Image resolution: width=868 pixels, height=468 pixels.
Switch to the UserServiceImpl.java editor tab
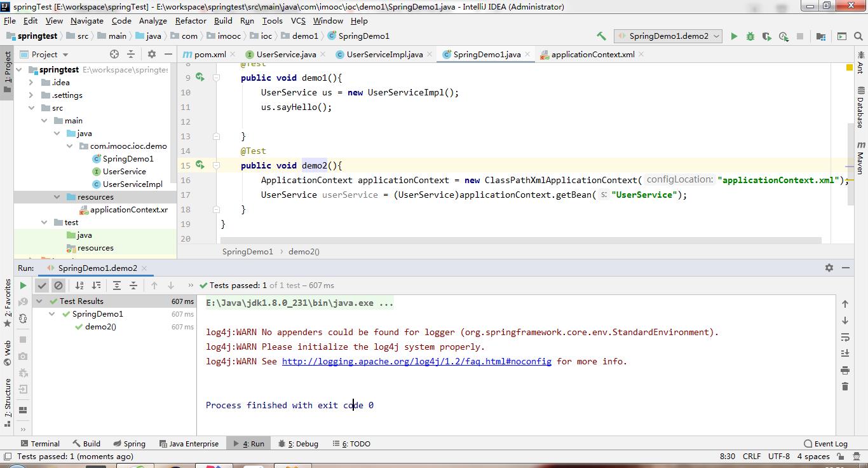tap(384, 55)
